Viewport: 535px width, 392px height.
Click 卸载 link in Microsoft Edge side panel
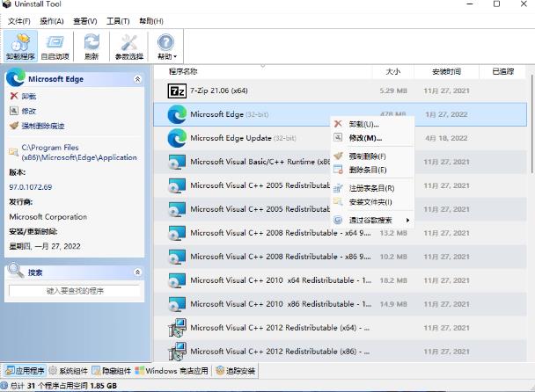tap(29, 96)
